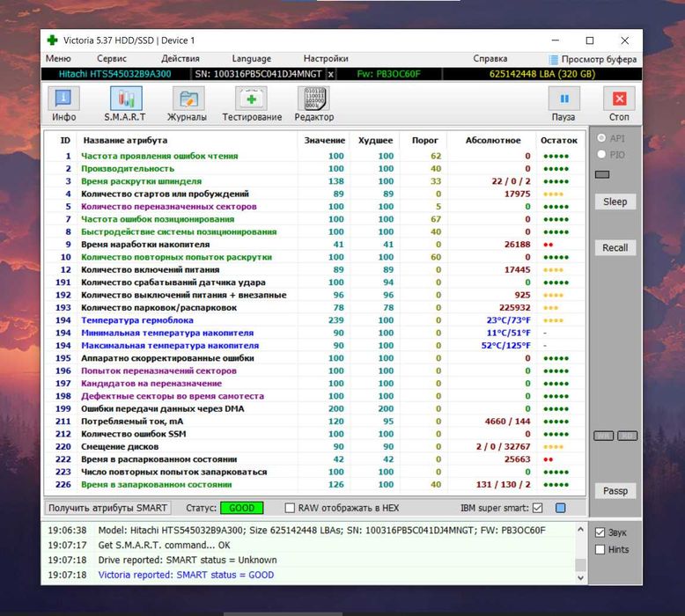Select row Потребляемый ток, mA
The width and height of the screenshot is (685, 616).
point(314,422)
